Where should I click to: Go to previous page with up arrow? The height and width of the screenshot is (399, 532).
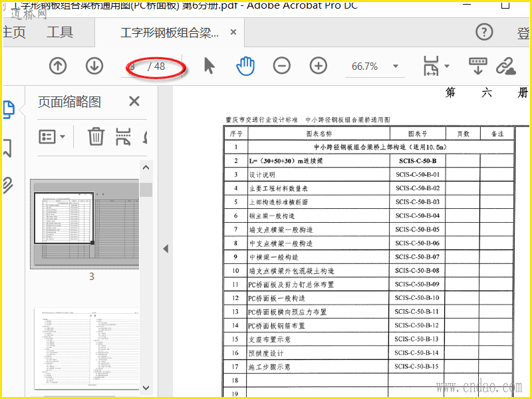58,66
